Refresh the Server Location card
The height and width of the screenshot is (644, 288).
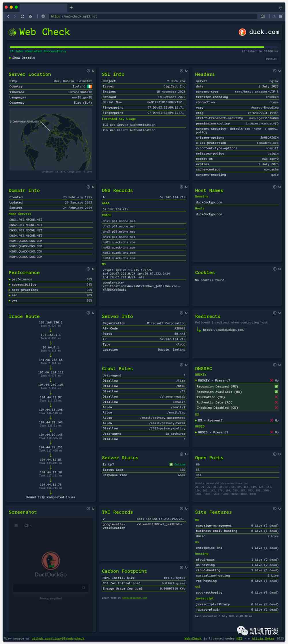[93, 71]
